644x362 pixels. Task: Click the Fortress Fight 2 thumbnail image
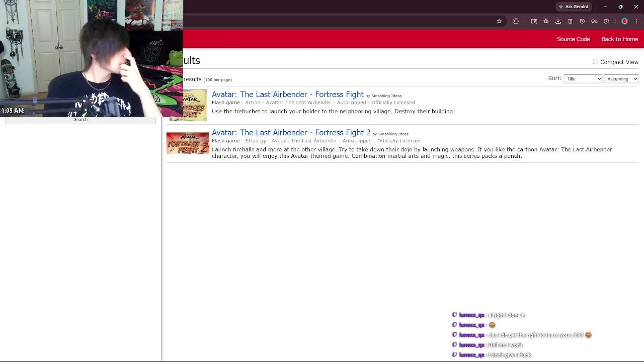click(x=188, y=143)
